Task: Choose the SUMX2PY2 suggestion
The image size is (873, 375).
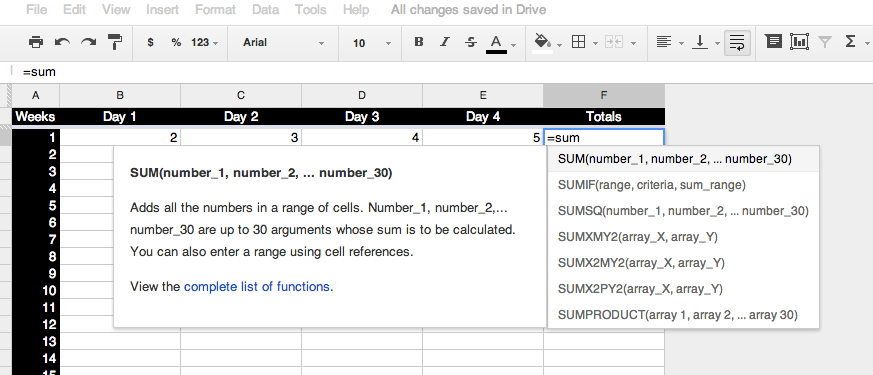Action: 683,289
